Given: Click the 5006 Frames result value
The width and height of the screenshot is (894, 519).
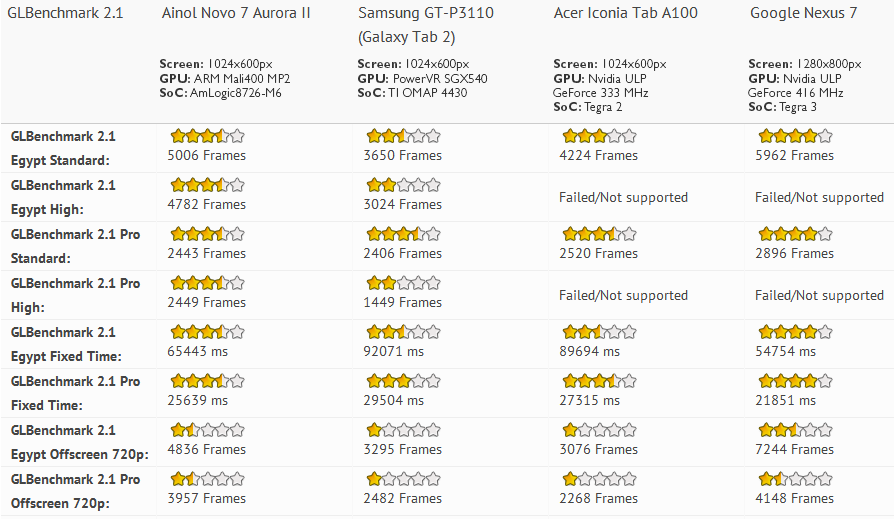Looking at the screenshot, I should pos(206,156).
